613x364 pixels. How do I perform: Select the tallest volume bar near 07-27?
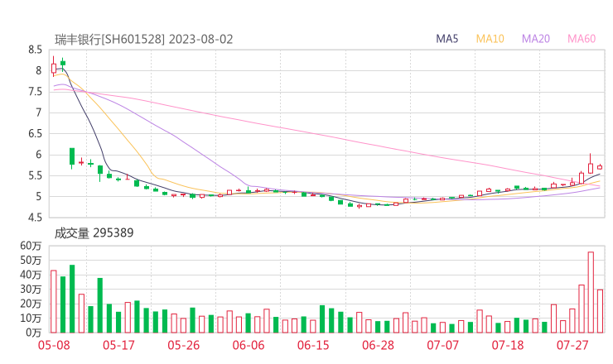tap(591, 293)
